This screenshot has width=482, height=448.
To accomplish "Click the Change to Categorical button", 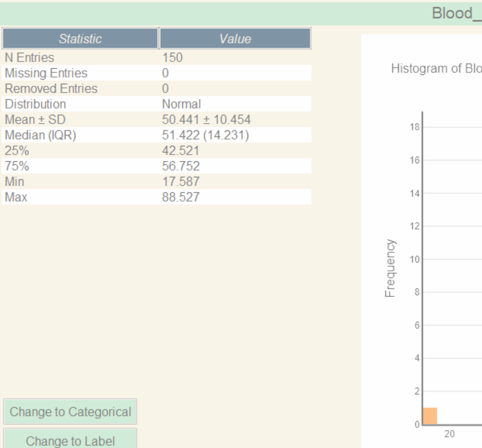I will pyautogui.click(x=70, y=412).
